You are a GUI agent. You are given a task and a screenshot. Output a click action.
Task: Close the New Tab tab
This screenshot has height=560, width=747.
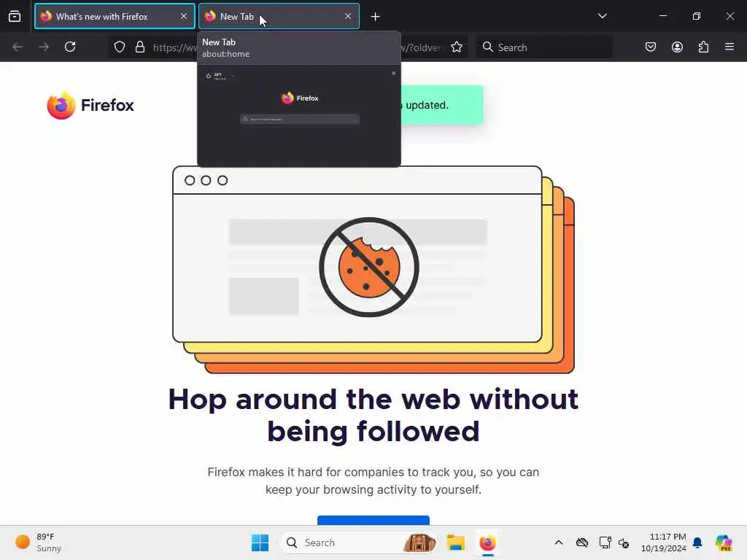coord(348,17)
